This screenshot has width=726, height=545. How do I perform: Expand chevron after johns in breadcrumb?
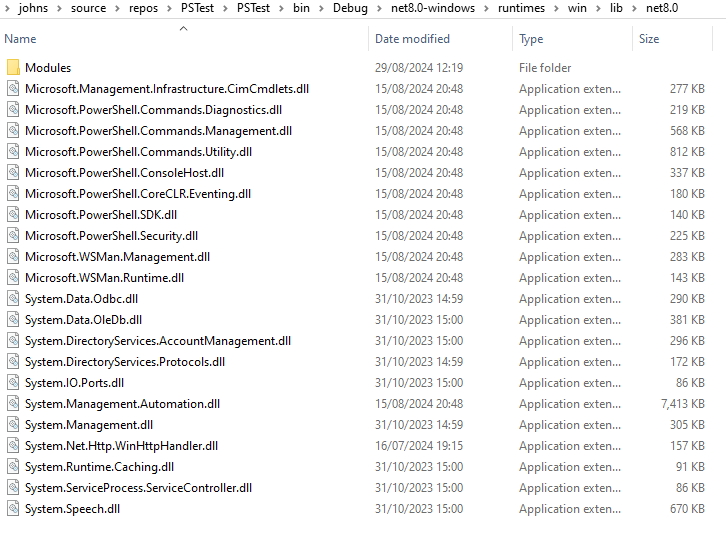59,8
